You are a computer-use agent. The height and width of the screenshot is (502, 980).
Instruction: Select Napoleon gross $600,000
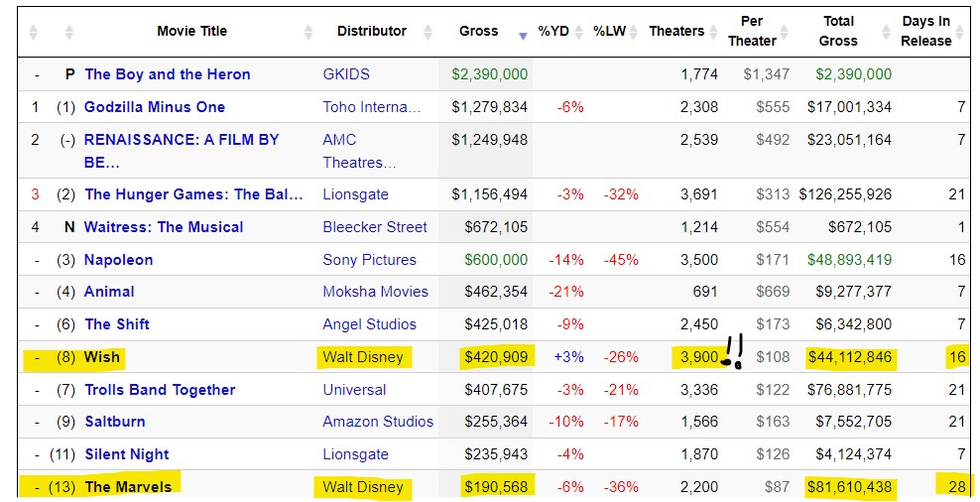[x=496, y=260]
